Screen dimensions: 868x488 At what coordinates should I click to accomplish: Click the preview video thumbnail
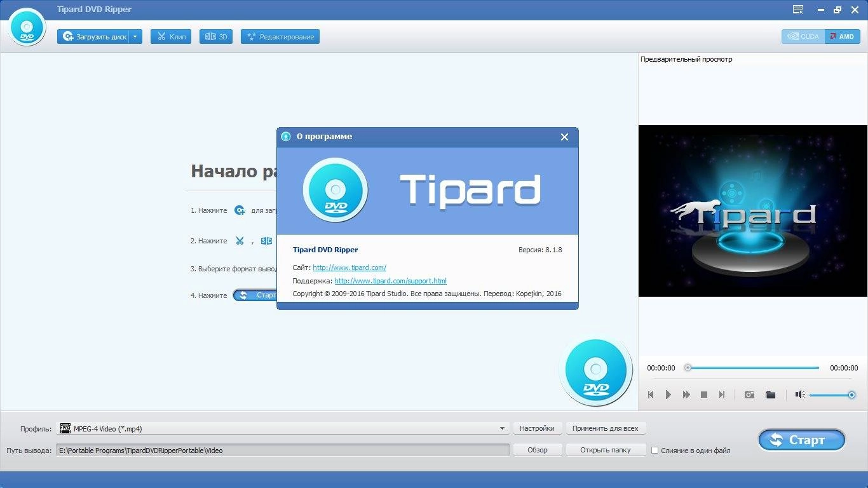pos(753,211)
